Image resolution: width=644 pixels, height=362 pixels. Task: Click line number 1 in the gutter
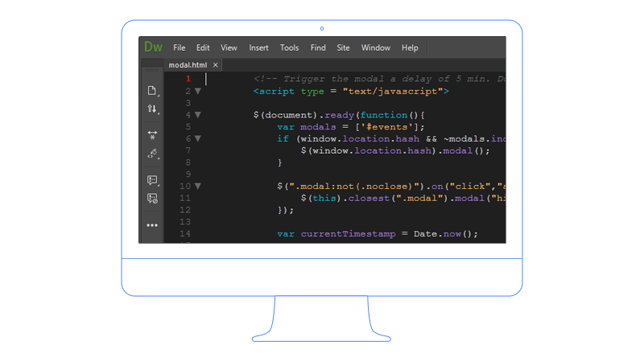coord(188,79)
